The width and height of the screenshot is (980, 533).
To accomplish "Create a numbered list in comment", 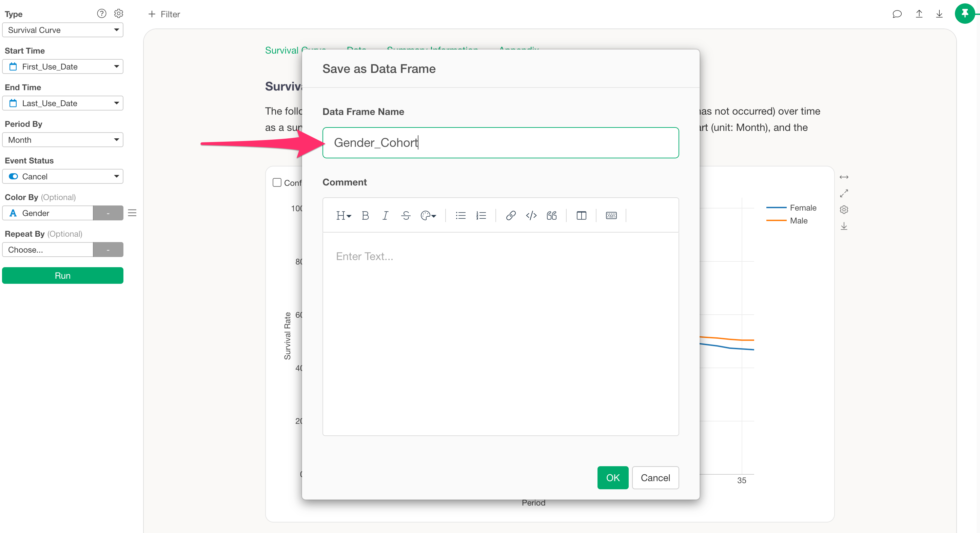I will pos(481,216).
